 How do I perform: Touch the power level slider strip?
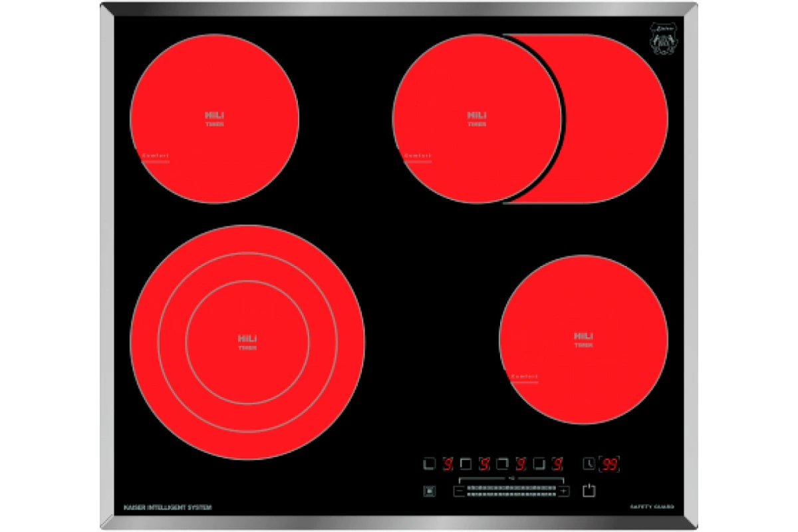click(511, 491)
